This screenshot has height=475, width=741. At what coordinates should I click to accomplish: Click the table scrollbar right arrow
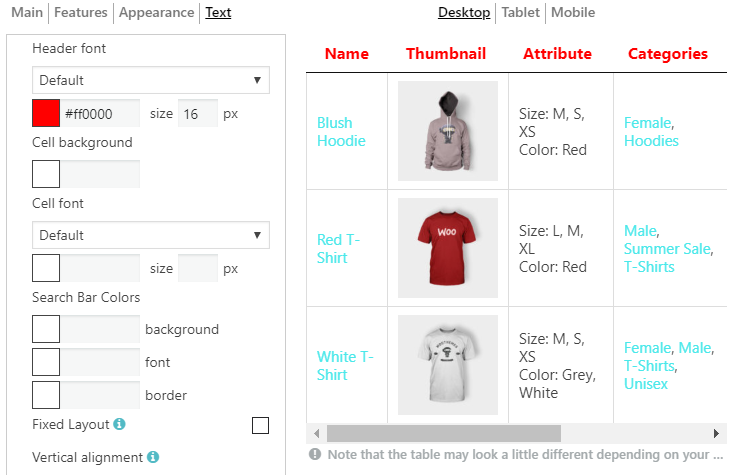pyautogui.click(x=716, y=433)
